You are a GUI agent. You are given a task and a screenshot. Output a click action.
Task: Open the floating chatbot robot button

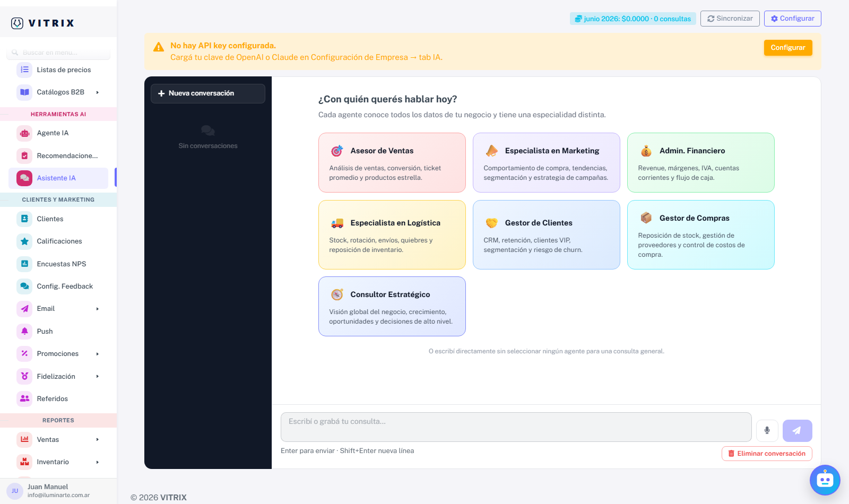825,480
